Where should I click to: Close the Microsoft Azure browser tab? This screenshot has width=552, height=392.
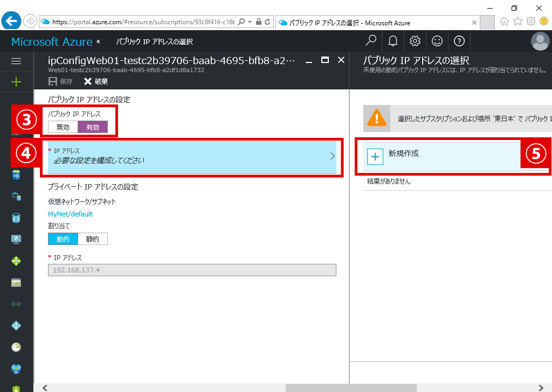click(474, 23)
